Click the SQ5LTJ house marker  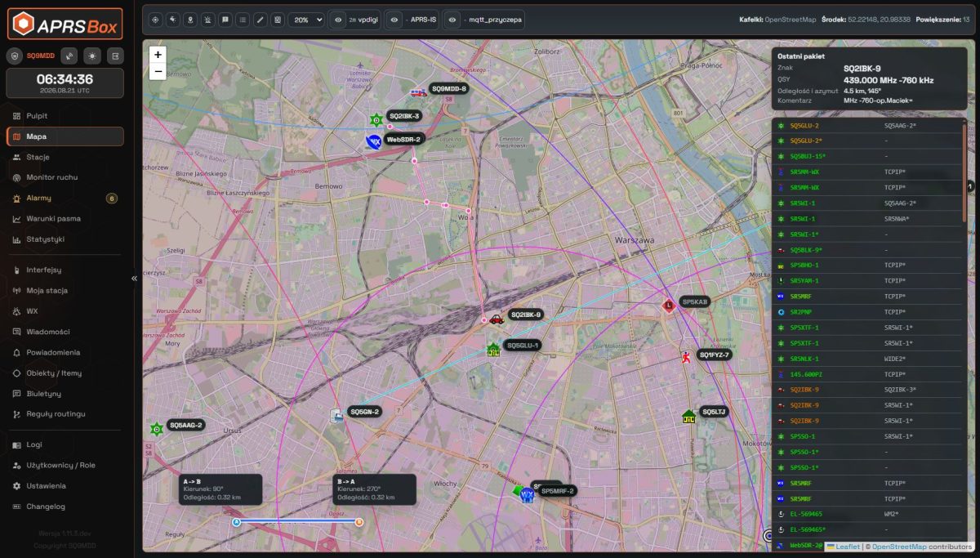pos(688,416)
